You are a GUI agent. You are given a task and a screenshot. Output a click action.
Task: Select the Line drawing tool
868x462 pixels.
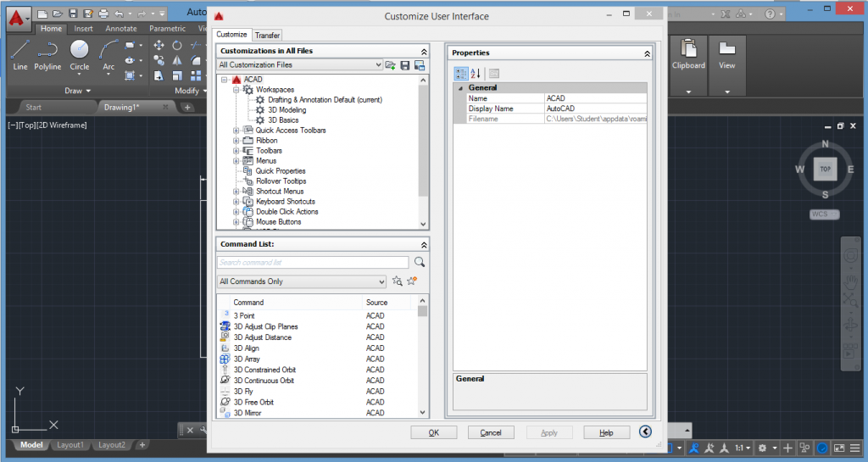[20, 55]
